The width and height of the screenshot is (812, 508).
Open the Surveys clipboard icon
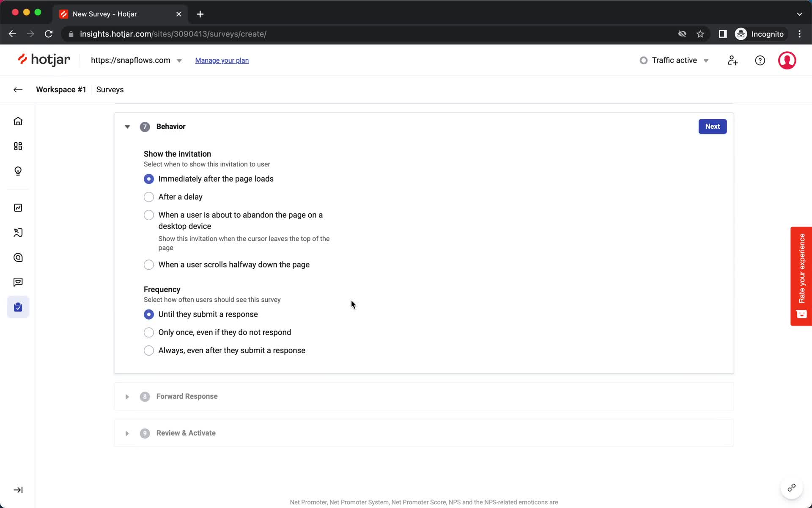pyautogui.click(x=18, y=307)
